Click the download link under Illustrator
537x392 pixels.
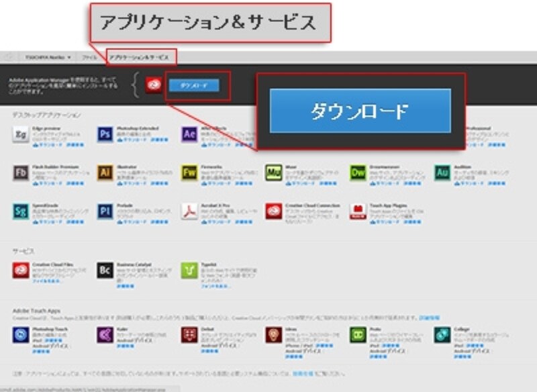(x=132, y=183)
